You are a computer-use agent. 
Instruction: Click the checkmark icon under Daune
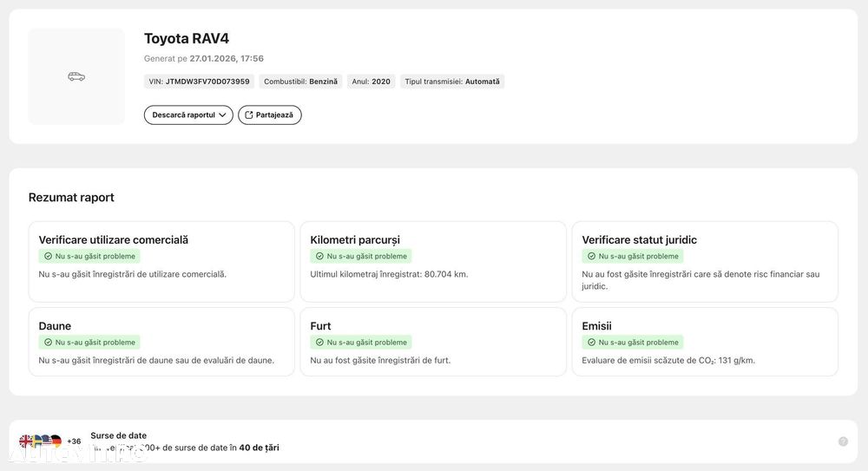tap(48, 343)
